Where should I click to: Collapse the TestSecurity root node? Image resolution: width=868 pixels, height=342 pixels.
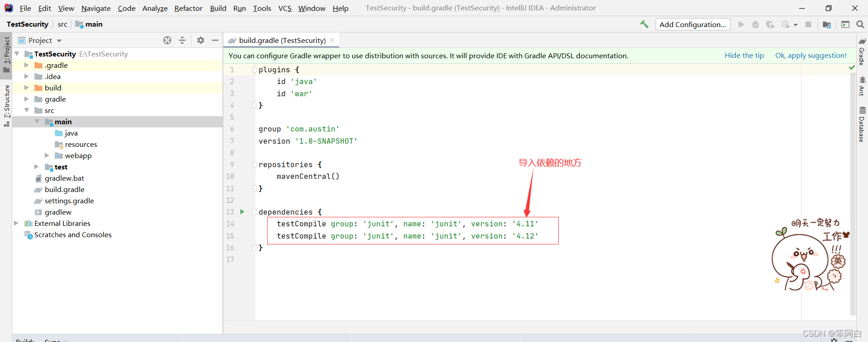click(x=17, y=54)
